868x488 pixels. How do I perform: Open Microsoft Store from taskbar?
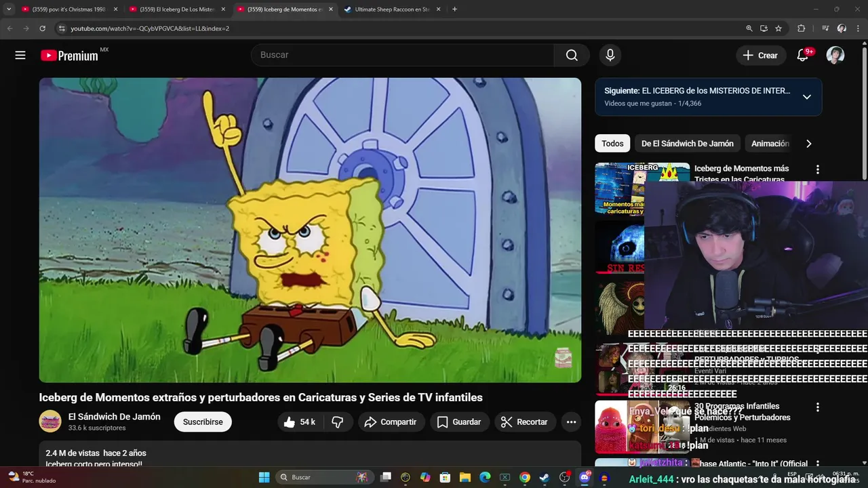pyautogui.click(x=445, y=477)
